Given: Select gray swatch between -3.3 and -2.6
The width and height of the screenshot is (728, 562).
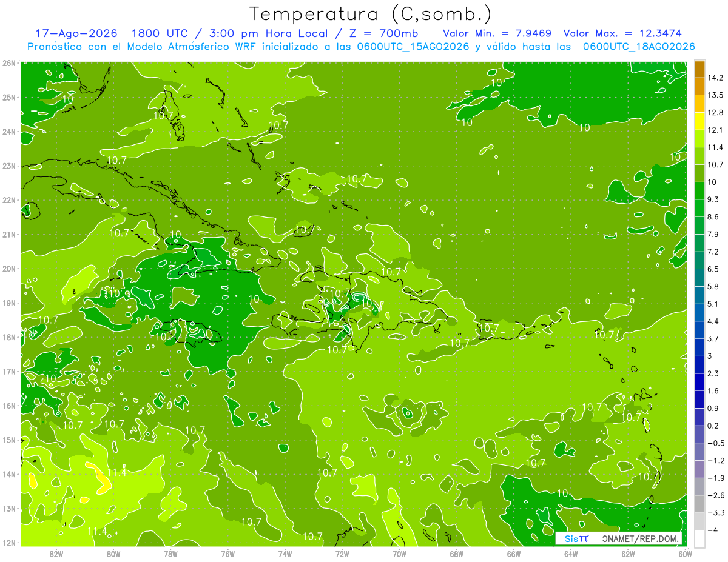Looking at the screenshot, I should click(700, 504).
